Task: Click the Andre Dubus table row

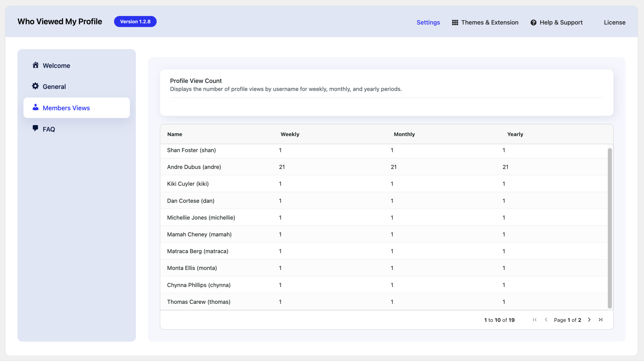Action: (300, 167)
